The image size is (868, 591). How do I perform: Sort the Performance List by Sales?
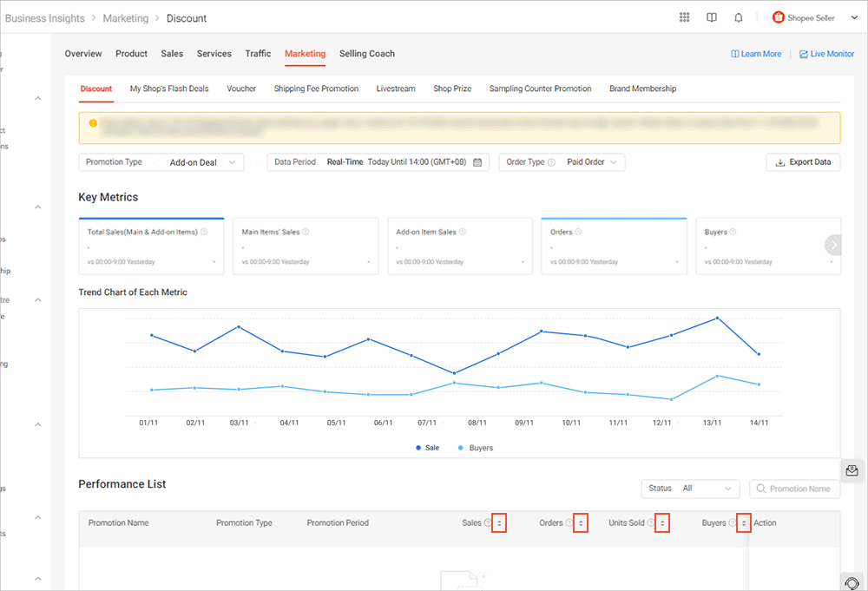[x=499, y=522]
